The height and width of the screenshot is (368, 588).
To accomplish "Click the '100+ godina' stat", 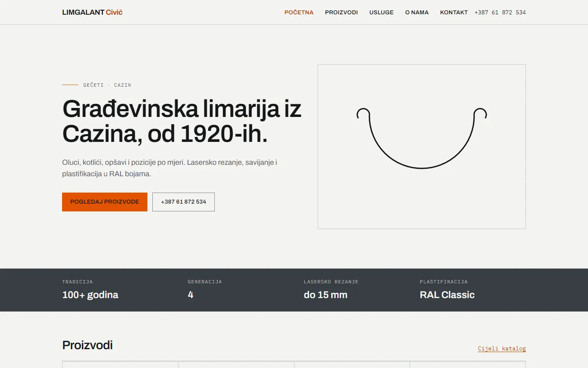I will click(x=90, y=295).
